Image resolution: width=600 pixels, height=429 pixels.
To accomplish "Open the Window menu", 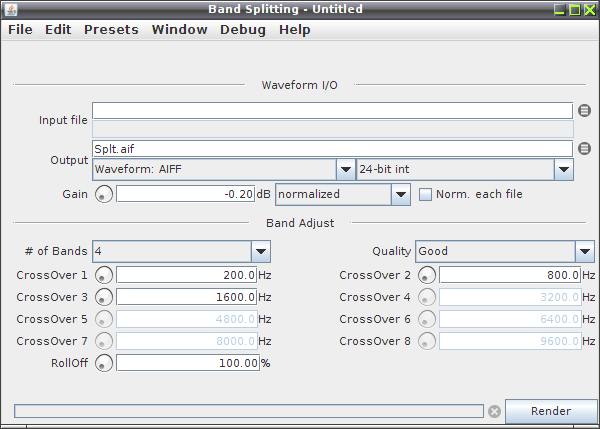I will point(179,30).
